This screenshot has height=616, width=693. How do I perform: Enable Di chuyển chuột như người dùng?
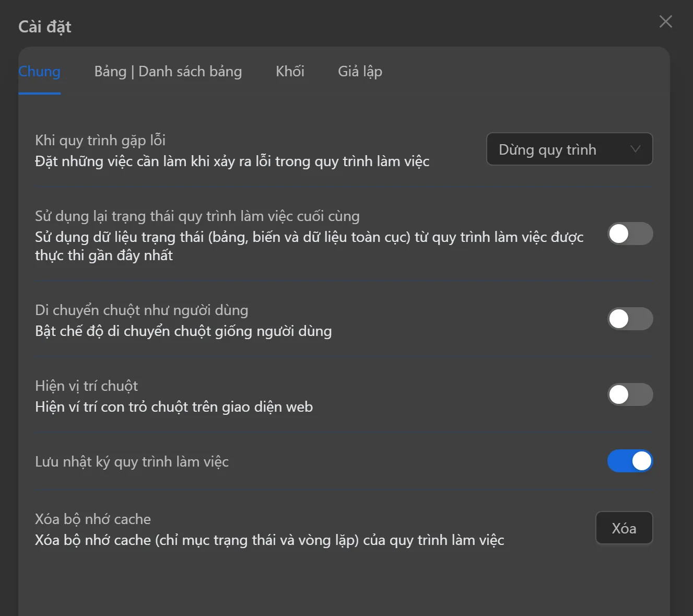point(630,319)
